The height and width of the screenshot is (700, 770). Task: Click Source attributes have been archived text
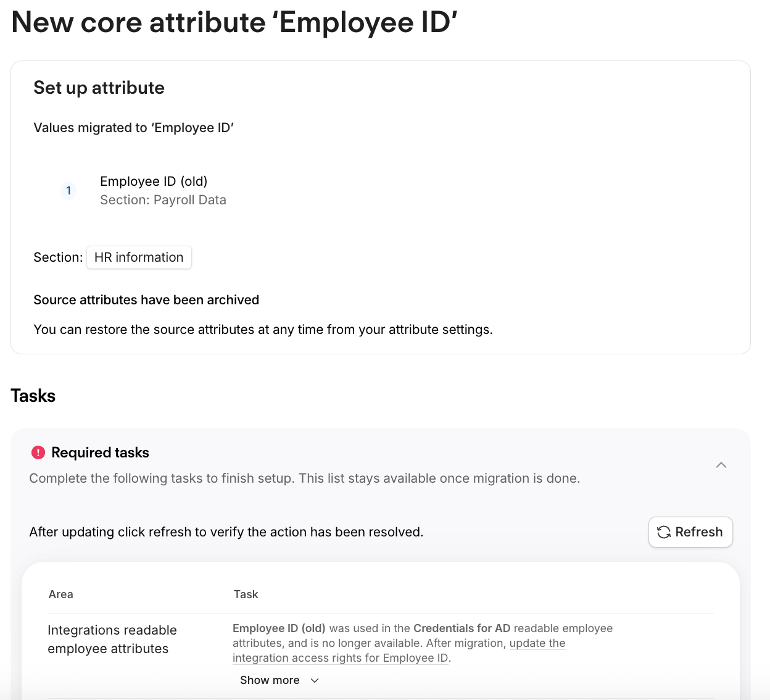[x=146, y=300]
